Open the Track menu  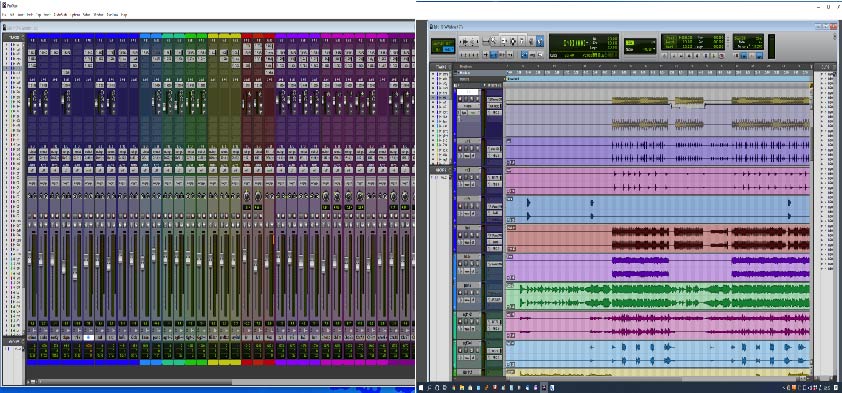click(30, 14)
